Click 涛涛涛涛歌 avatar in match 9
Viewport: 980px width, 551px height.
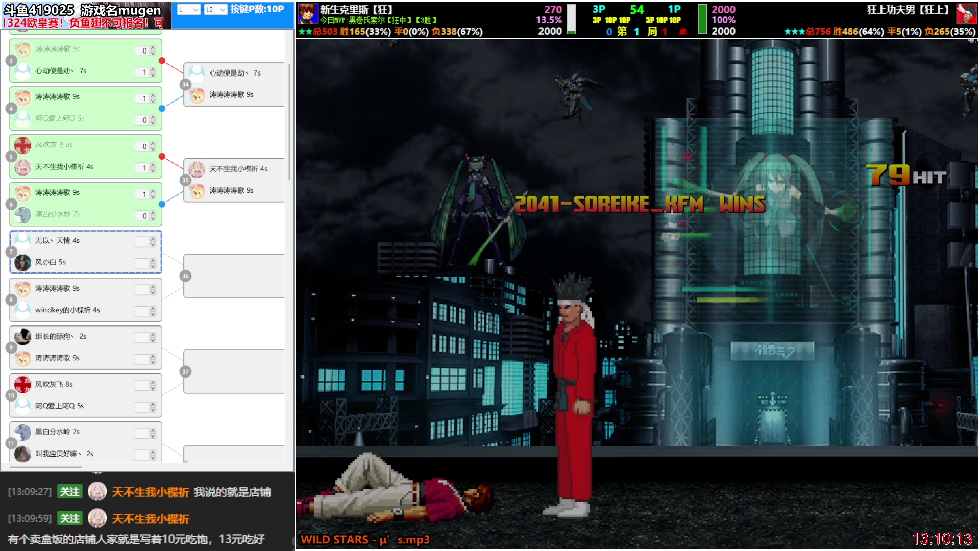coord(23,358)
